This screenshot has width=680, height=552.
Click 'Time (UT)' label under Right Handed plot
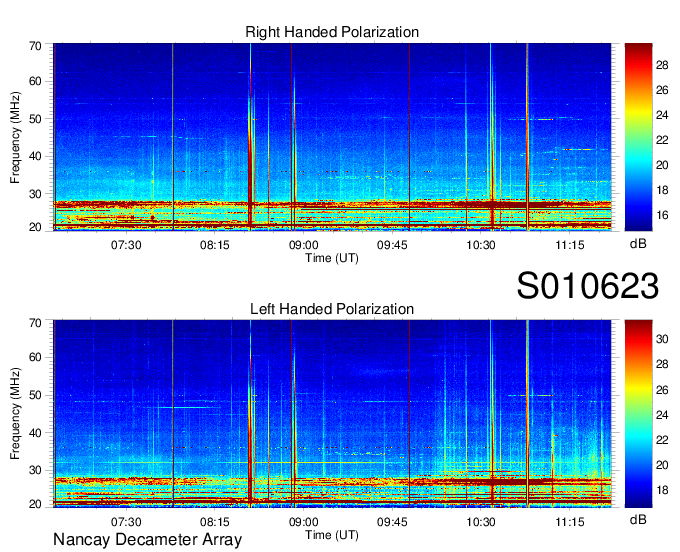[332, 258]
